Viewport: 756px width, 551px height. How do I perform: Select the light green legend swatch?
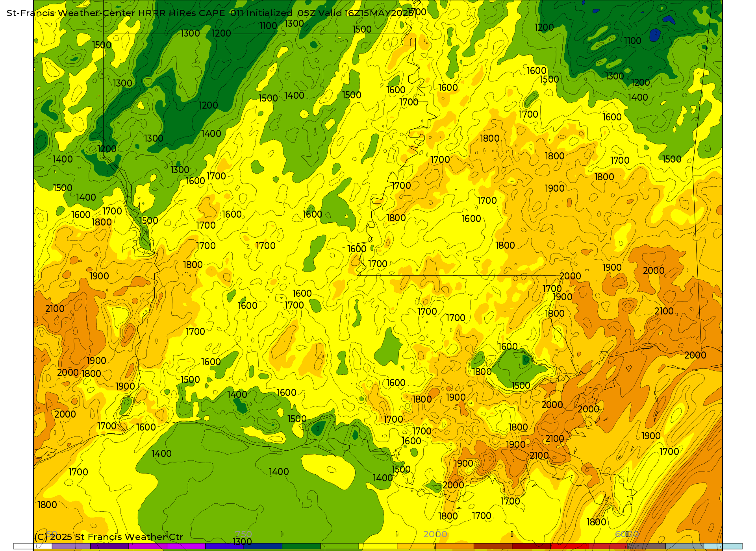[339, 546]
